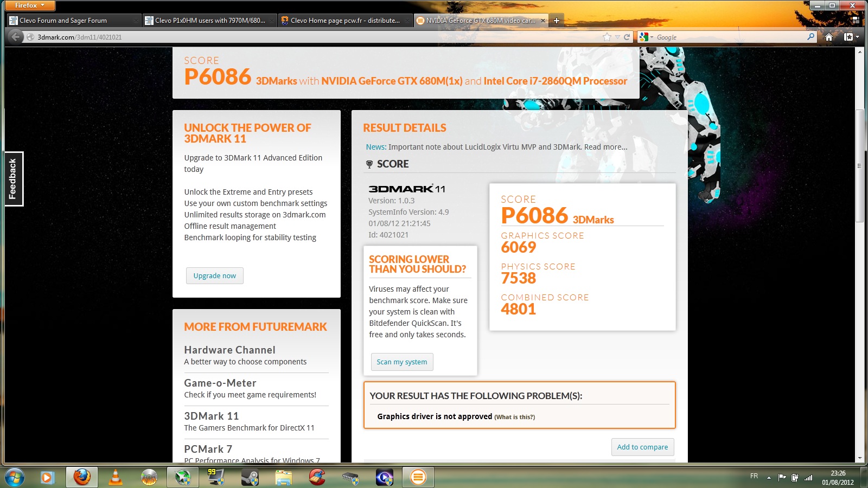Screen dimensions: 868x488
Task: Bookmark this page with the star icon
Action: click(607, 37)
